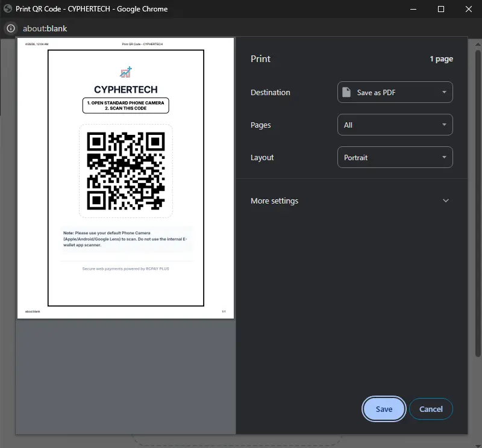Close the Print QR Code window

click(469, 9)
